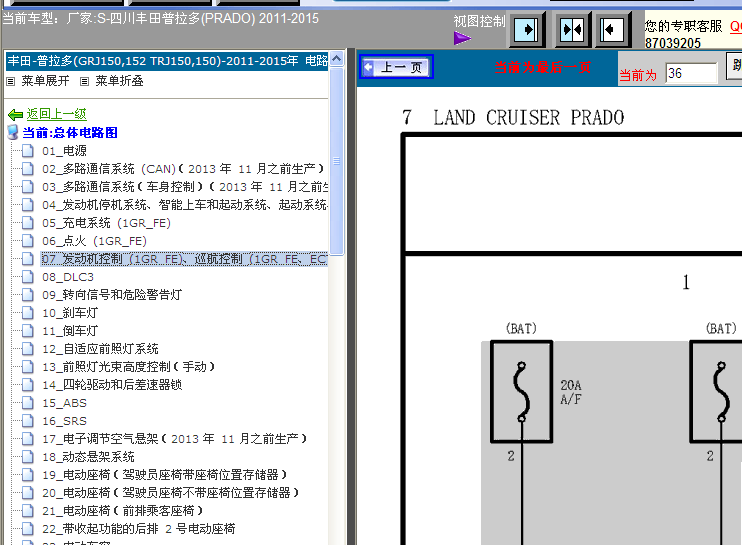Click the page icon beside 06_点火
Screen dimensions: 742x545
click(x=28, y=241)
